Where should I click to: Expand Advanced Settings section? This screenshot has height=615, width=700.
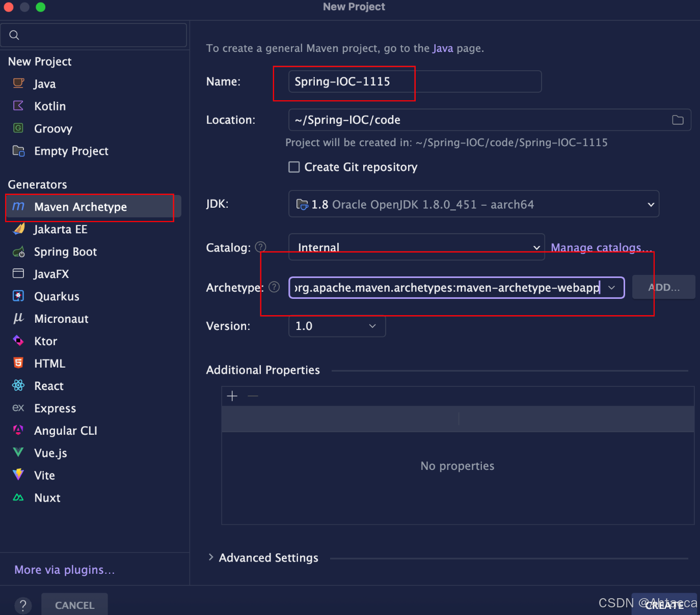click(x=211, y=557)
